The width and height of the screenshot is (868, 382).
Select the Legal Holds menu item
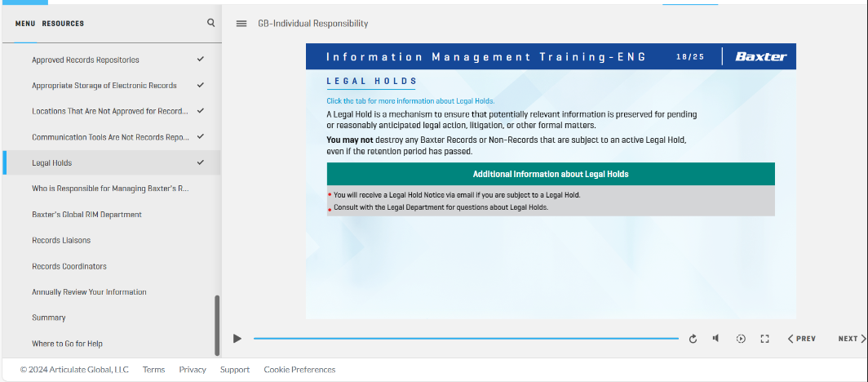click(x=112, y=162)
